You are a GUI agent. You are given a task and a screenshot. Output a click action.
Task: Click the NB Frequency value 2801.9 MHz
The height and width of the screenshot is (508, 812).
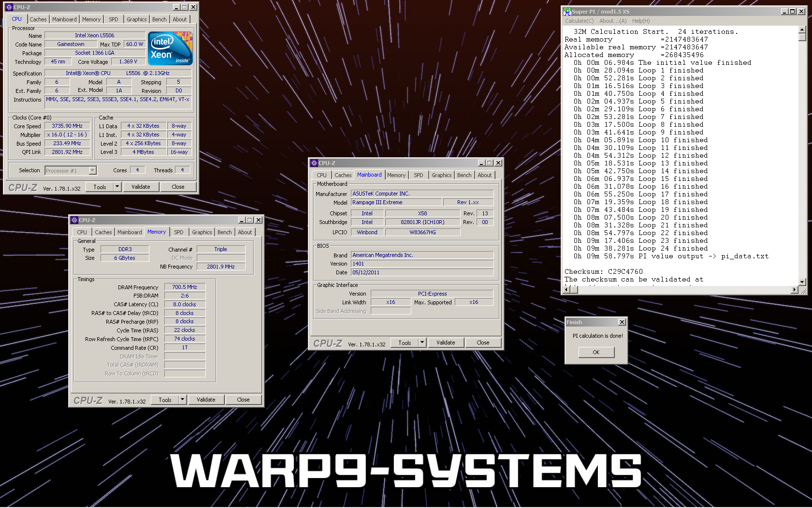click(x=221, y=267)
